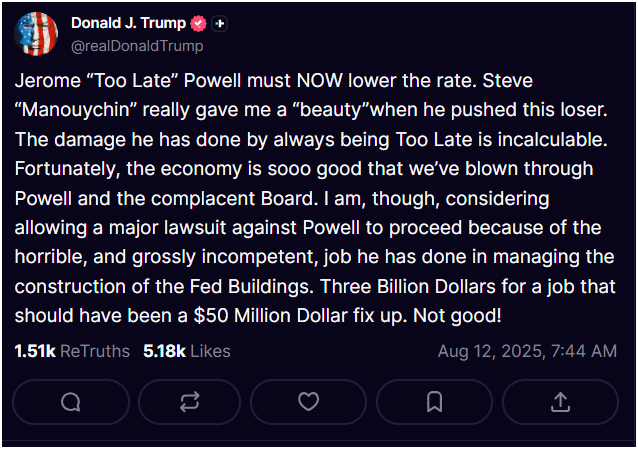Click the word "NOW" in the post
The height and width of the screenshot is (449, 638).
pos(320,80)
